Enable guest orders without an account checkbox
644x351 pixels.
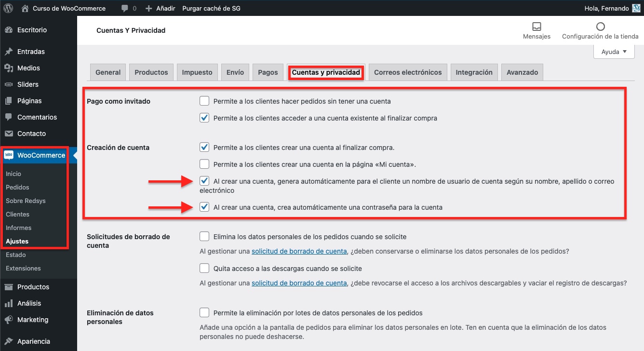[x=204, y=101]
